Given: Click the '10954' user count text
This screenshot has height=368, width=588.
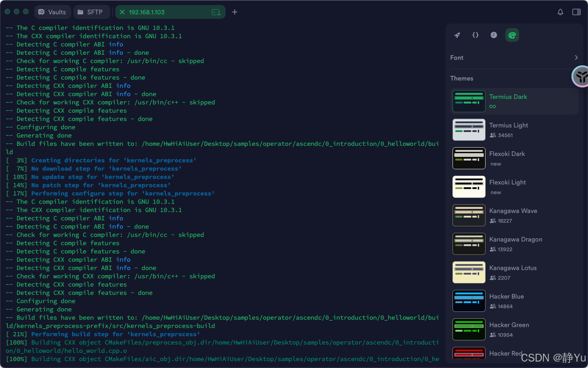Looking at the screenshot, I should click(x=505, y=335).
